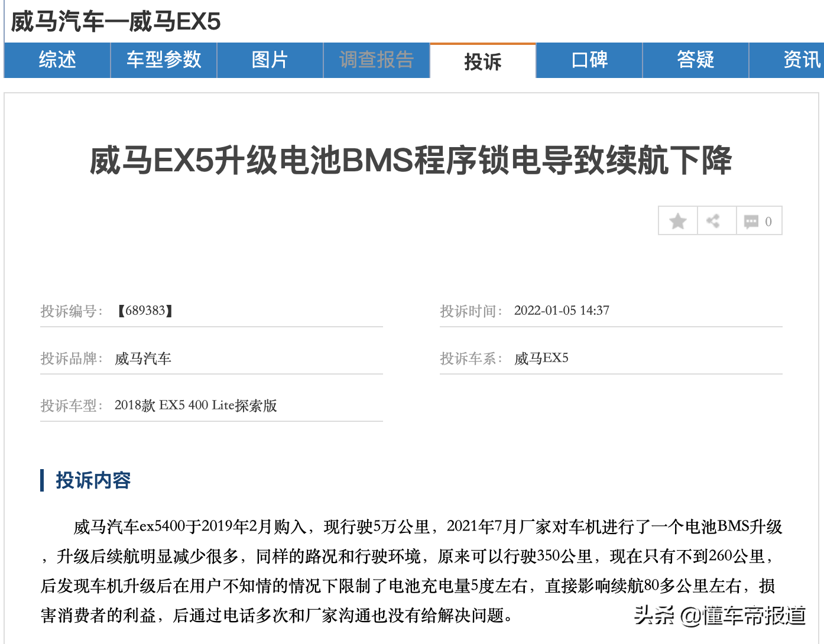This screenshot has height=644, width=824.
Task: Click the 投诉时间 label
Action: (471, 311)
